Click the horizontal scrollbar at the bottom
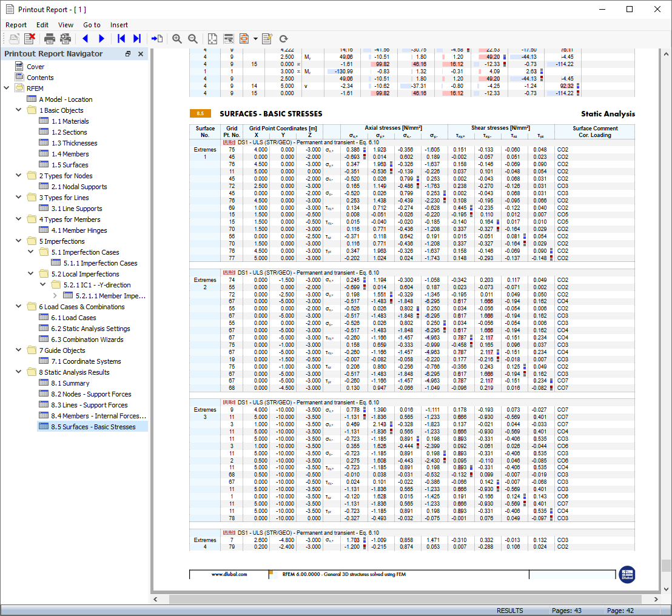 point(406,599)
